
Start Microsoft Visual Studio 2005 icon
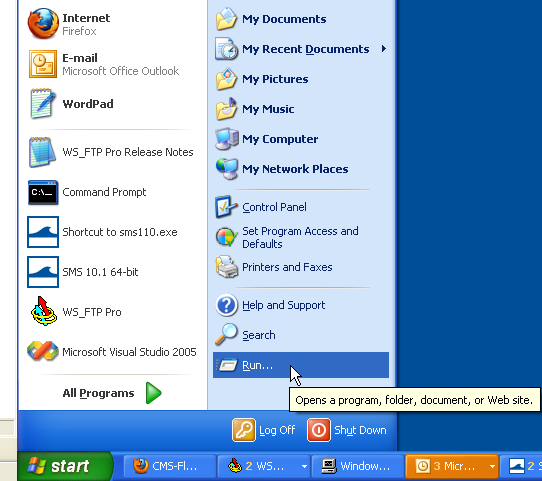[x=43, y=351]
